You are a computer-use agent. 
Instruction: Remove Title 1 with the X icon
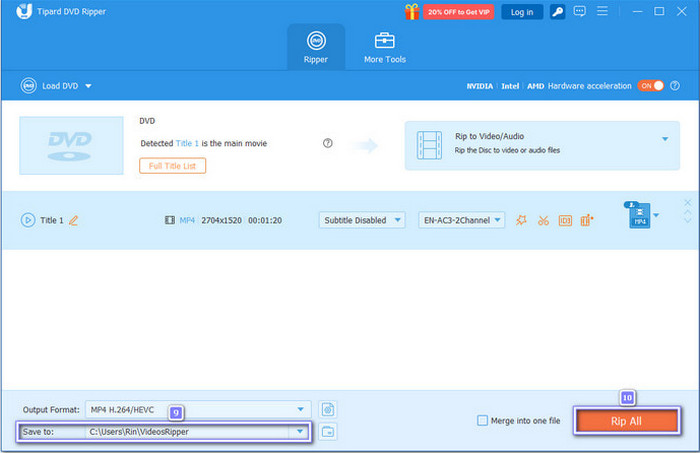click(688, 203)
